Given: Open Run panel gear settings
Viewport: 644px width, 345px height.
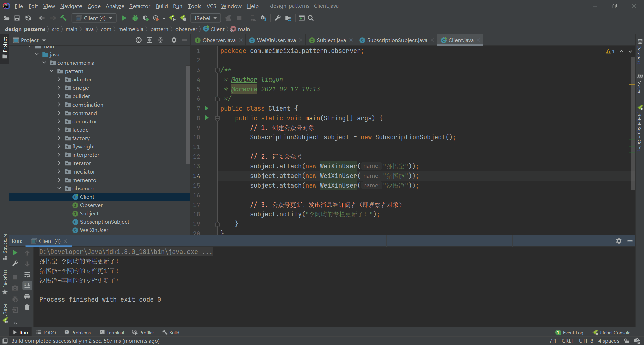Looking at the screenshot, I should pos(619,241).
